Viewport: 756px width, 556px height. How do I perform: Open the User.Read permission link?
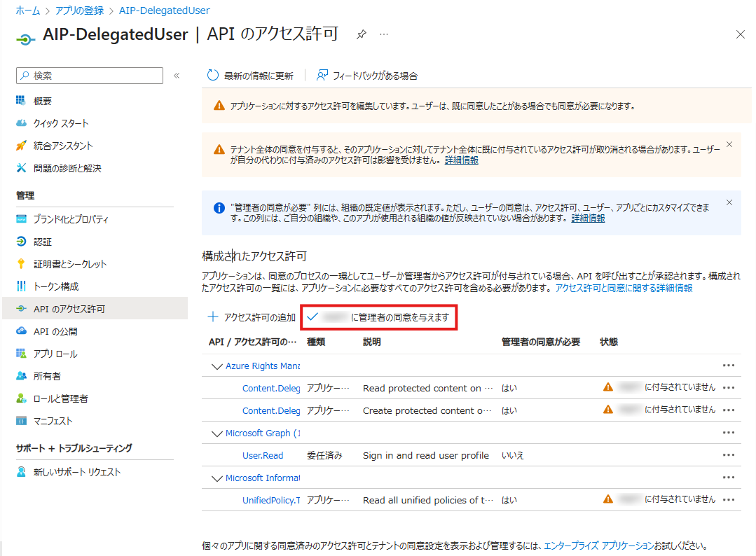(x=263, y=455)
